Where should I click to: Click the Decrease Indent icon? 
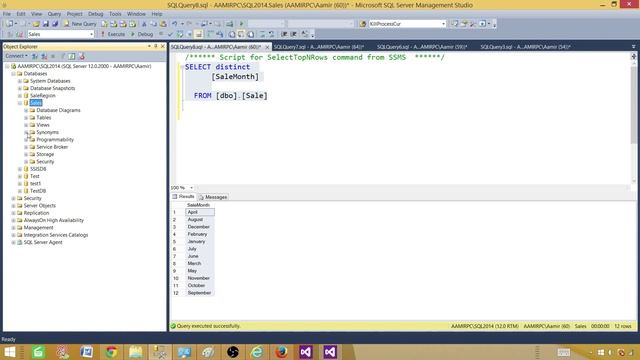(x=284, y=34)
